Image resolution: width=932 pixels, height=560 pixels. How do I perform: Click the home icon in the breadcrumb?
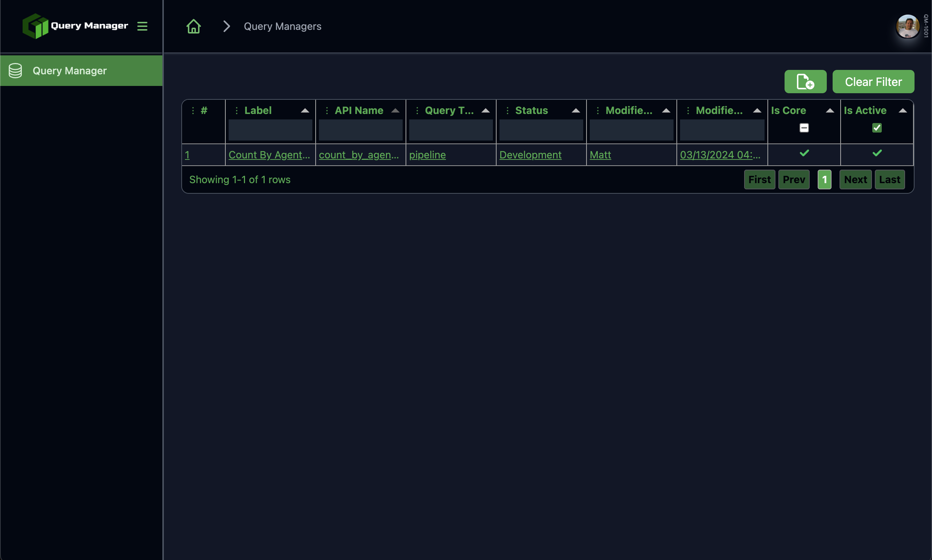point(193,26)
